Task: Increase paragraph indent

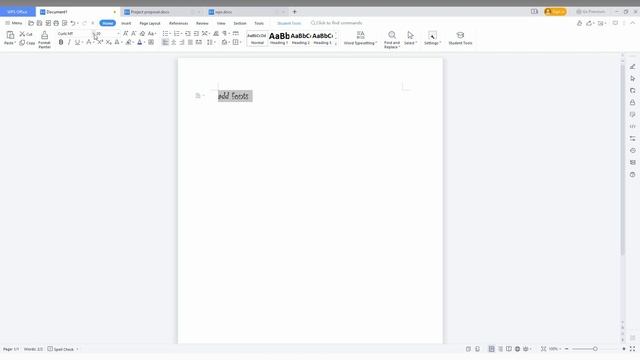Action: [x=196, y=33]
